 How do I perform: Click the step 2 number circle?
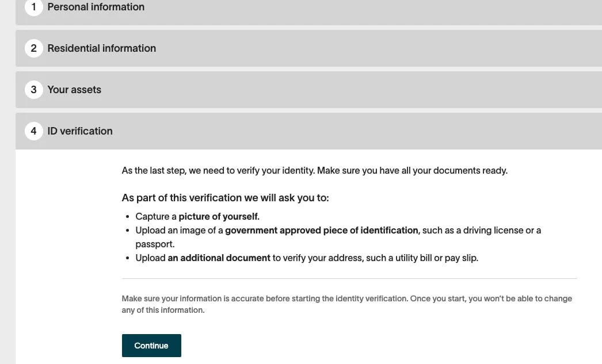click(x=33, y=48)
